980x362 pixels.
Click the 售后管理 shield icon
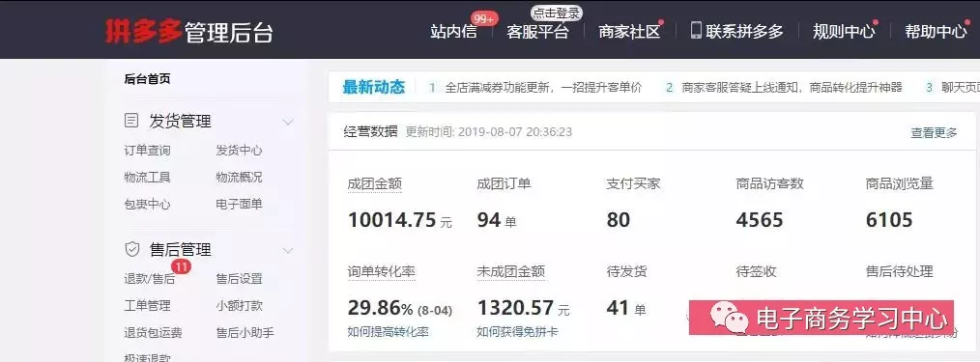131,250
